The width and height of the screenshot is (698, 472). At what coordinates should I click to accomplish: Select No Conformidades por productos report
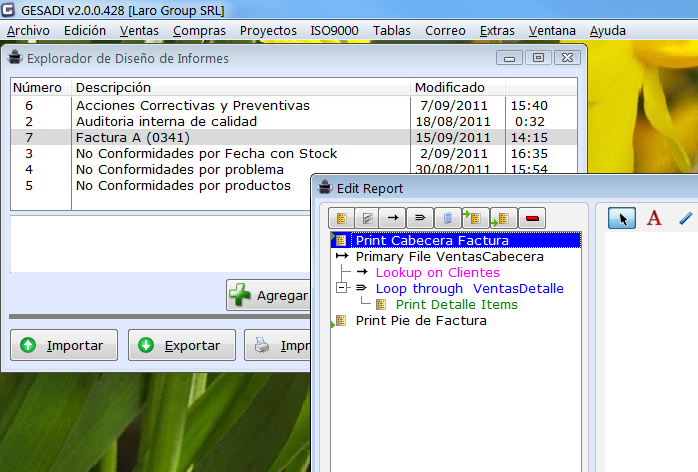(183, 186)
